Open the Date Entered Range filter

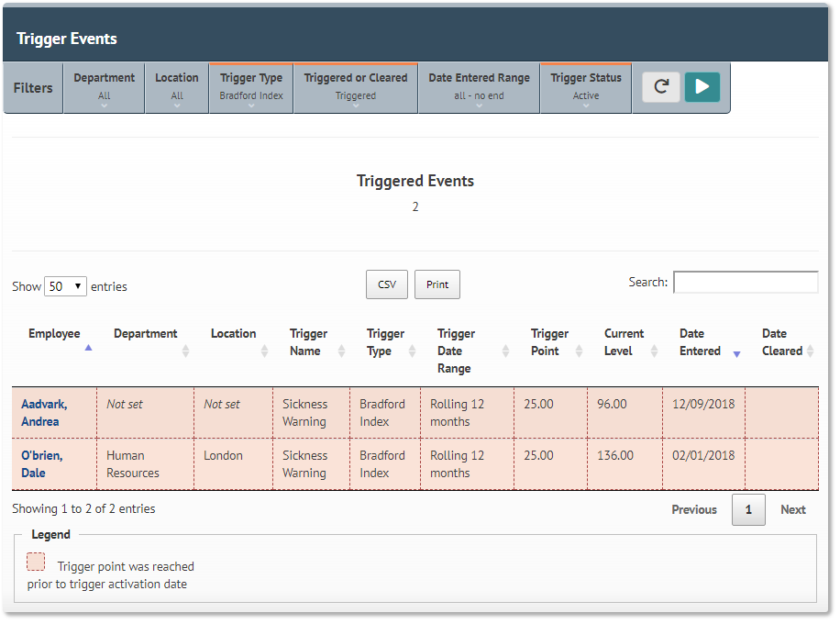point(479,87)
